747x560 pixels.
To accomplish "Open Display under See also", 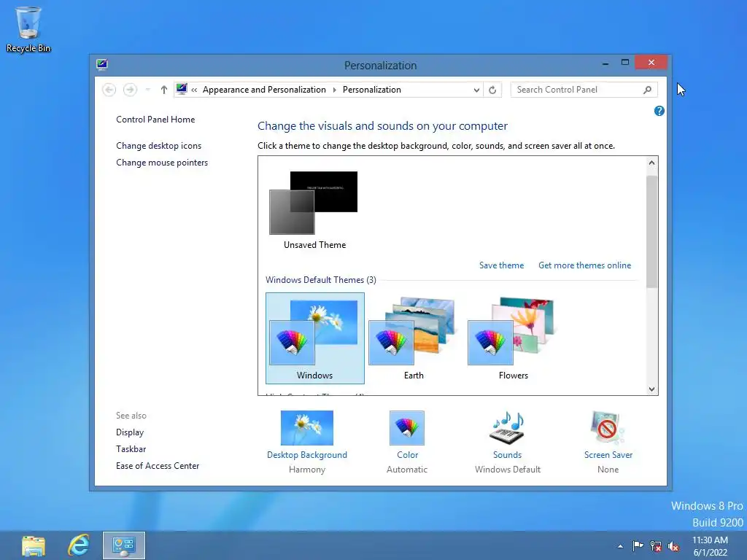I will pos(130,432).
